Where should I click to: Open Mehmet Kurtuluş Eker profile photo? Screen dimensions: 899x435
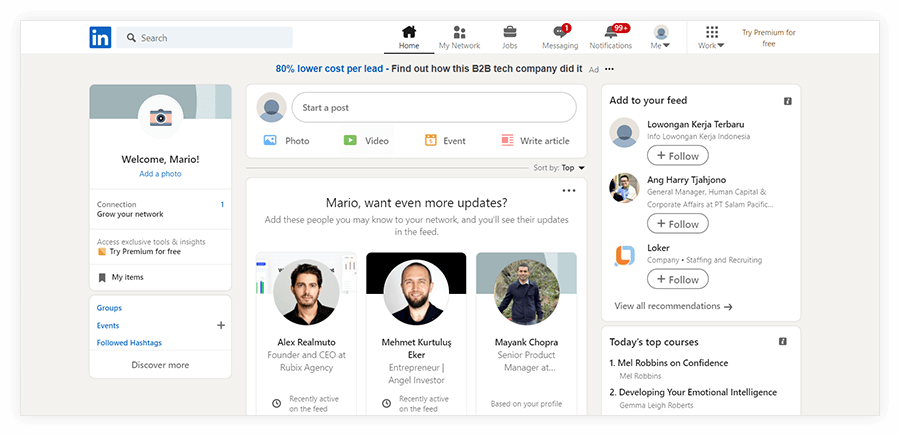pyautogui.click(x=416, y=292)
